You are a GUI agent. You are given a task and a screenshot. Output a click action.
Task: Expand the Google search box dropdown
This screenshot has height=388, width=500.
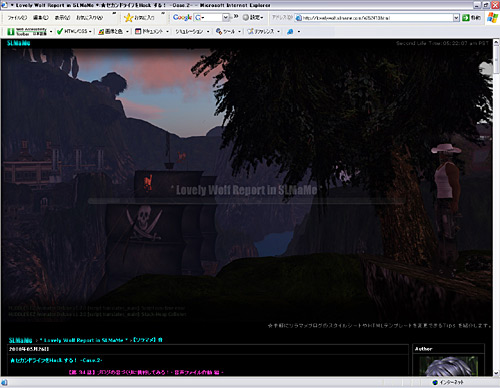[x=225, y=17]
